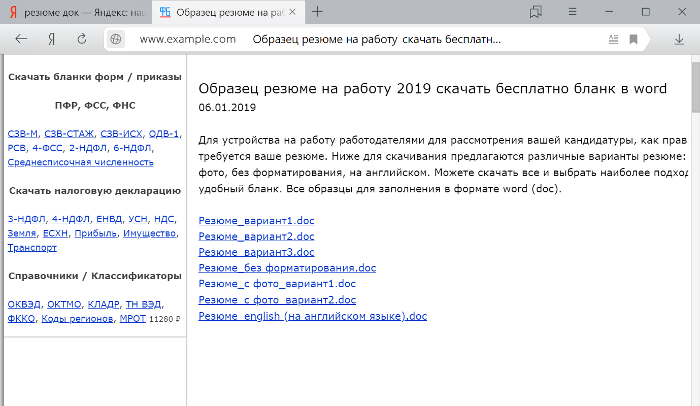Open Резюме_с фото_вариант1.doc link
The height and width of the screenshot is (406, 700).
click(x=277, y=284)
